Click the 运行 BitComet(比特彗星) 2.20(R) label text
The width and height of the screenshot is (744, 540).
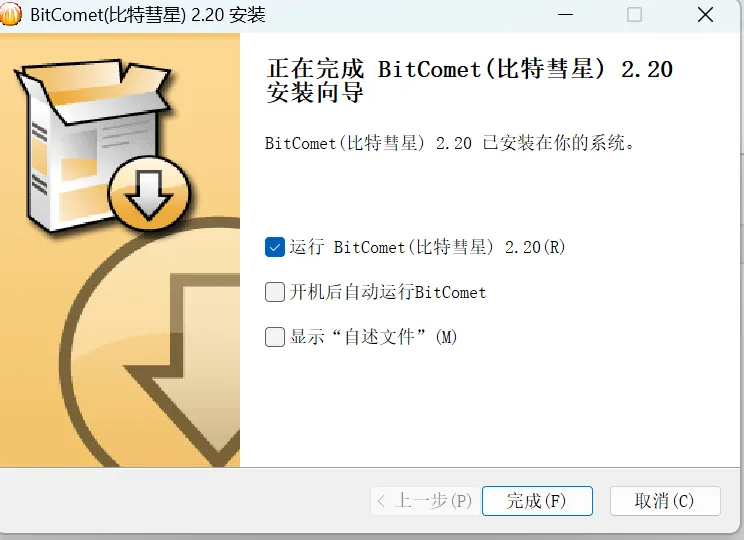428,247
